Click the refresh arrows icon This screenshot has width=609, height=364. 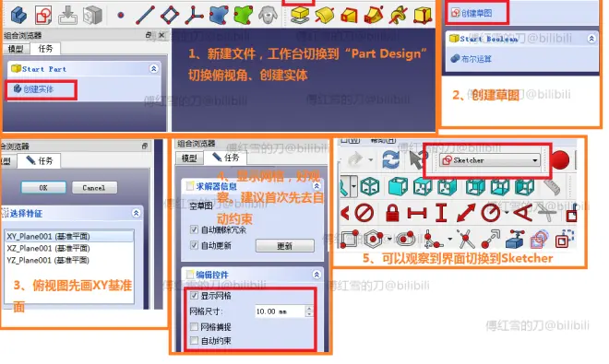(390, 159)
